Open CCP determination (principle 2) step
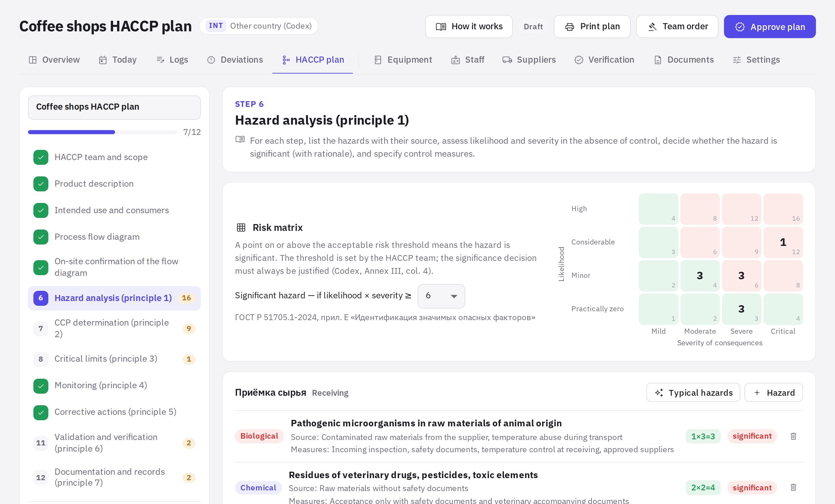The image size is (835, 504). (114, 328)
